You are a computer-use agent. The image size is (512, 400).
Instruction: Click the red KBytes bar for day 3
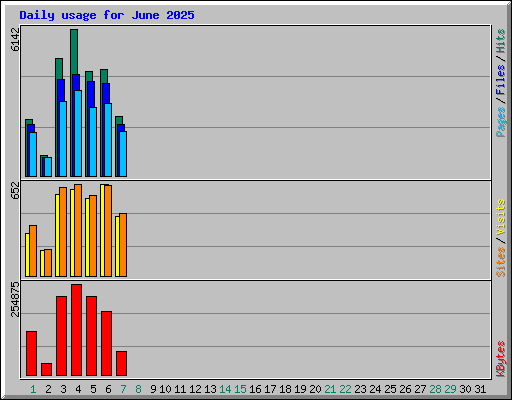pos(61,336)
